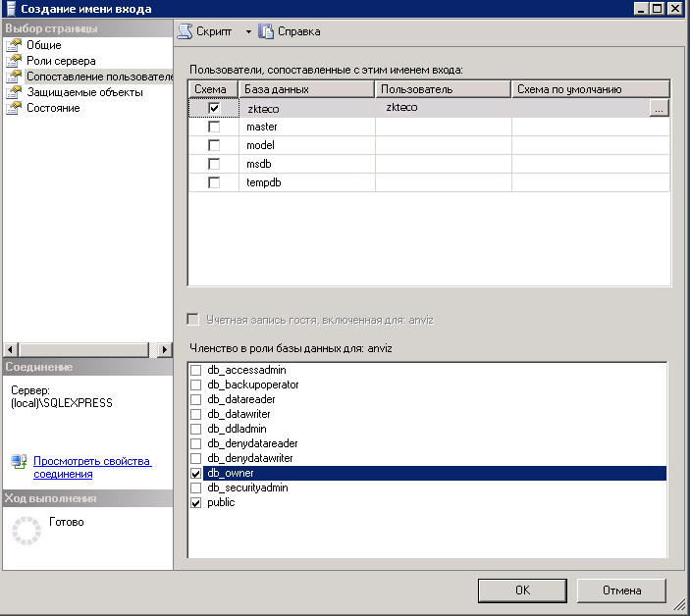Check the db_denydatareader role
The image size is (690, 616).
point(196,443)
